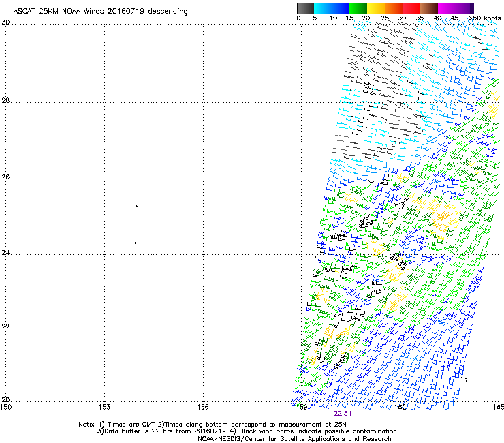The height and width of the screenshot is (443, 504).
Task: Click legend tick label '35'
Action: click(x=420, y=18)
